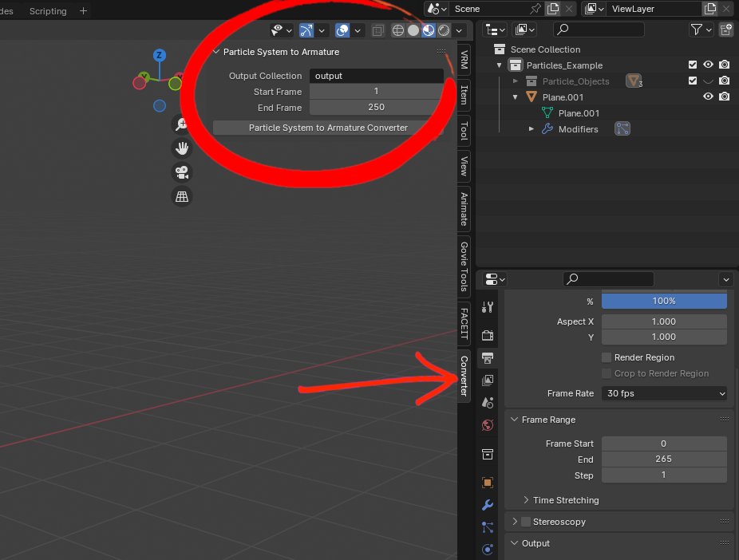Viewport: 739px width, 560px height.
Task: Enable the Render Region checkbox
Action: 607,357
